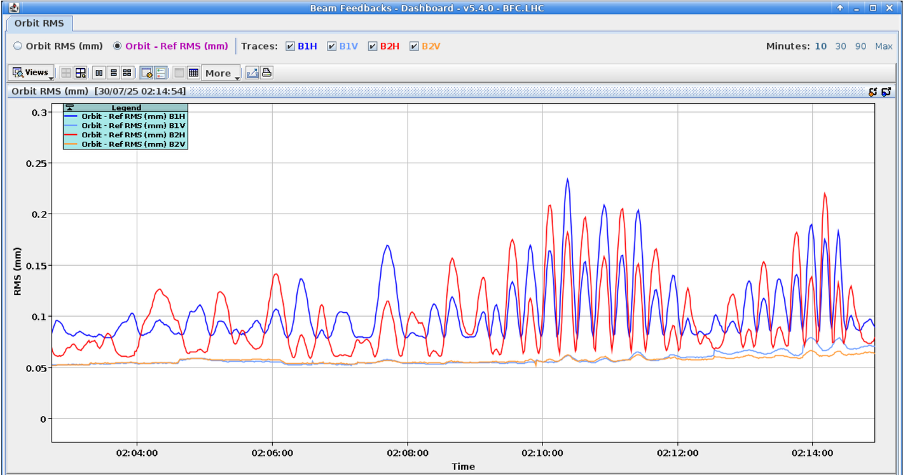Click the legend pin icon in legend header
Screen dimensions: 904x476
(x=69, y=107)
